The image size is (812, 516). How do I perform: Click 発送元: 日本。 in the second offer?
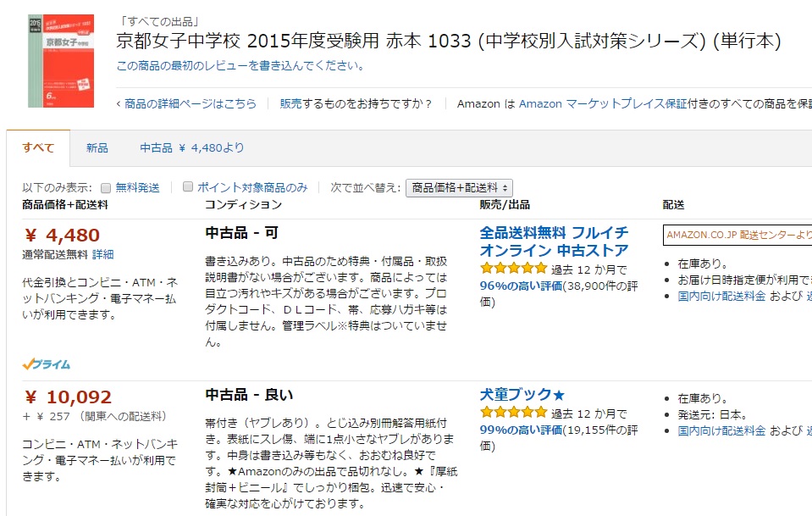[x=713, y=414]
